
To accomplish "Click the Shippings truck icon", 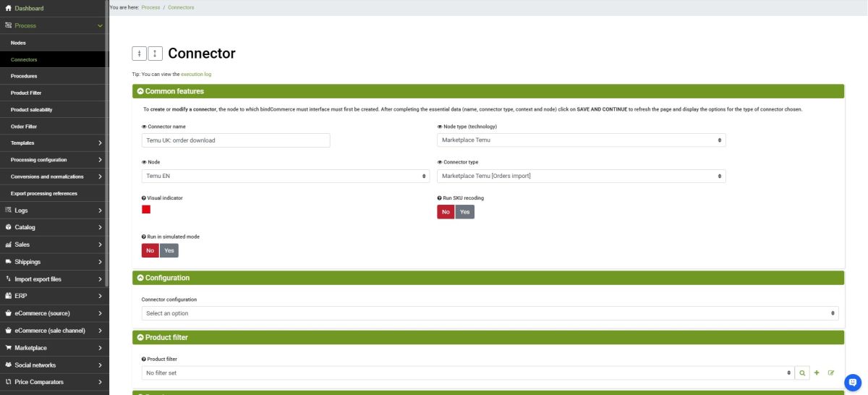I will tap(8, 262).
